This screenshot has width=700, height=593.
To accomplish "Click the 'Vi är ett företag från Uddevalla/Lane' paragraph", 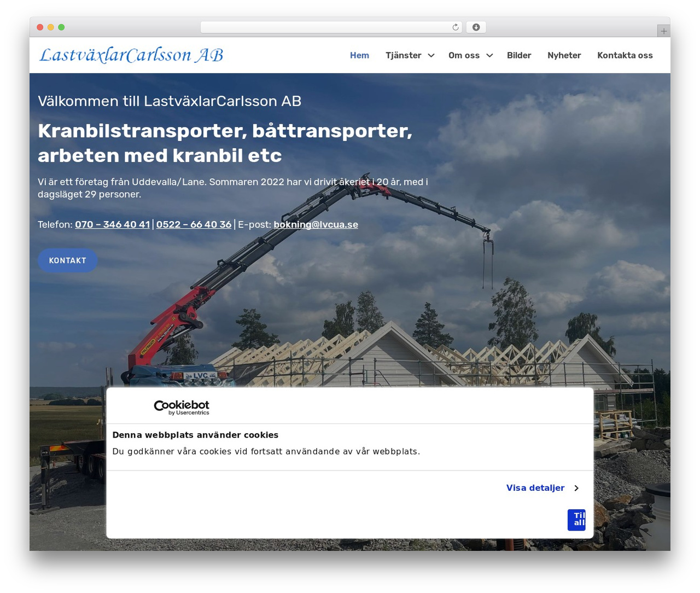I will pos(233,188).
